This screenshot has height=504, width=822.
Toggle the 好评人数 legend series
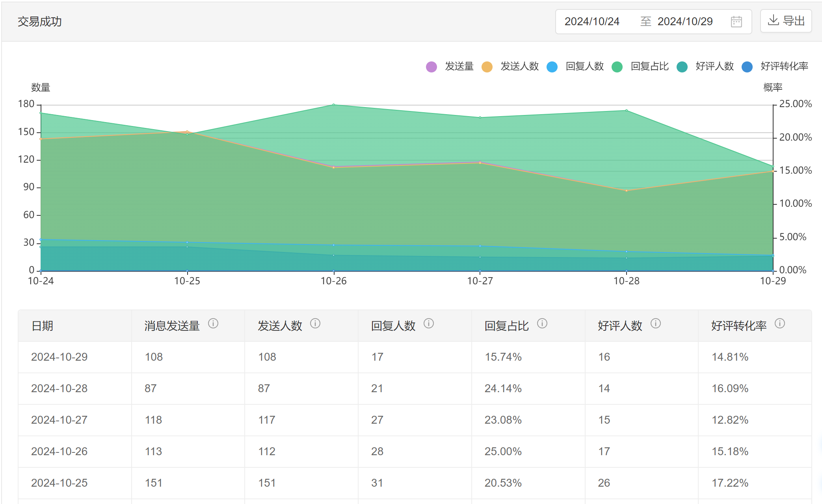[x=705, y=67]
